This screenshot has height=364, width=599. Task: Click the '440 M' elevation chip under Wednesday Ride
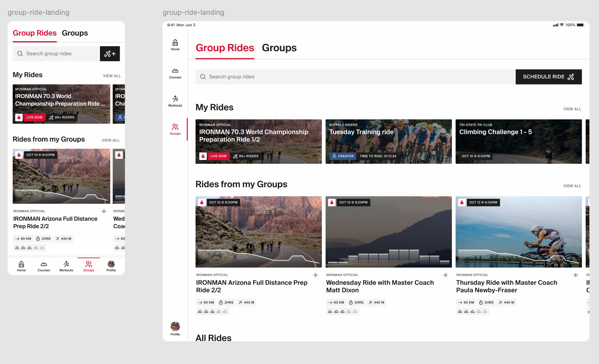376,302
